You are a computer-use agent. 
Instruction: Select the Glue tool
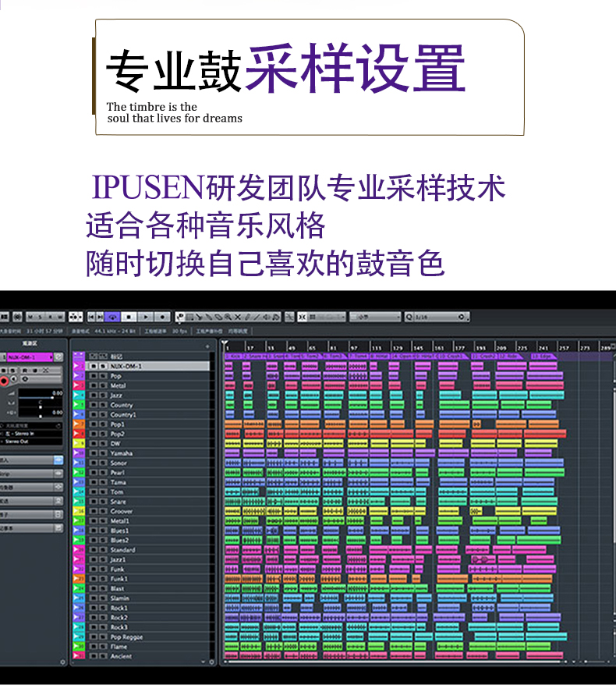[209, 317]
